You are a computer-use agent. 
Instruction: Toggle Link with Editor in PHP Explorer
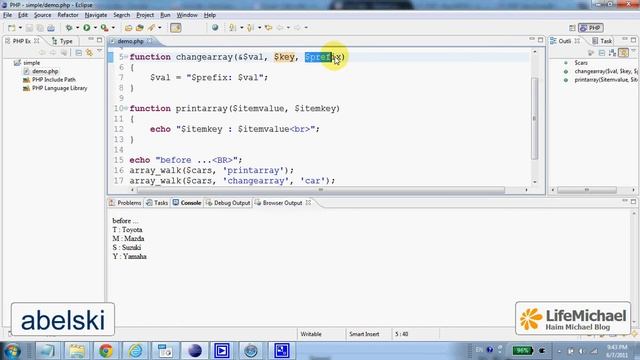[89, 52]
